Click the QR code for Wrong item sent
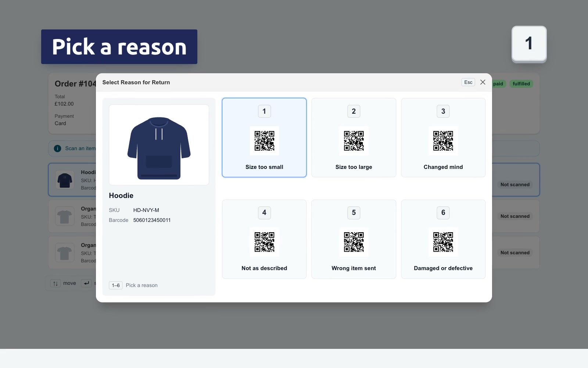This screenshot has height=368, width=588. (x=354, y=242)
